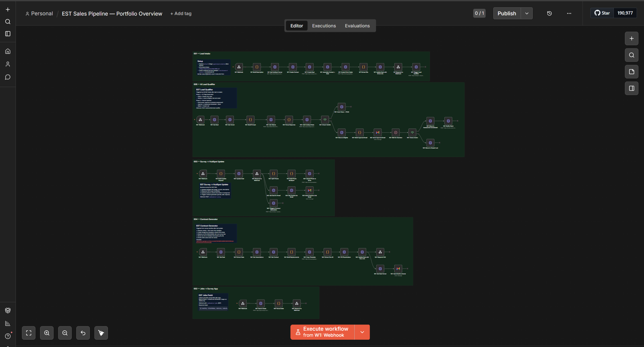Open the templates cube icon
The height and width of the screenshot is (347, 644).
pyautogui.click(x=8, y=310)
